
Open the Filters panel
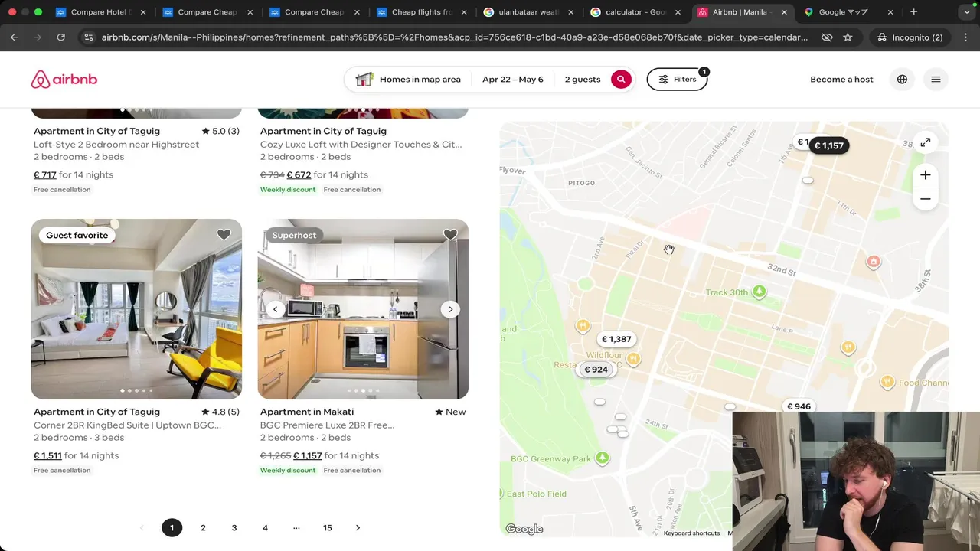[x=678, y=79]
